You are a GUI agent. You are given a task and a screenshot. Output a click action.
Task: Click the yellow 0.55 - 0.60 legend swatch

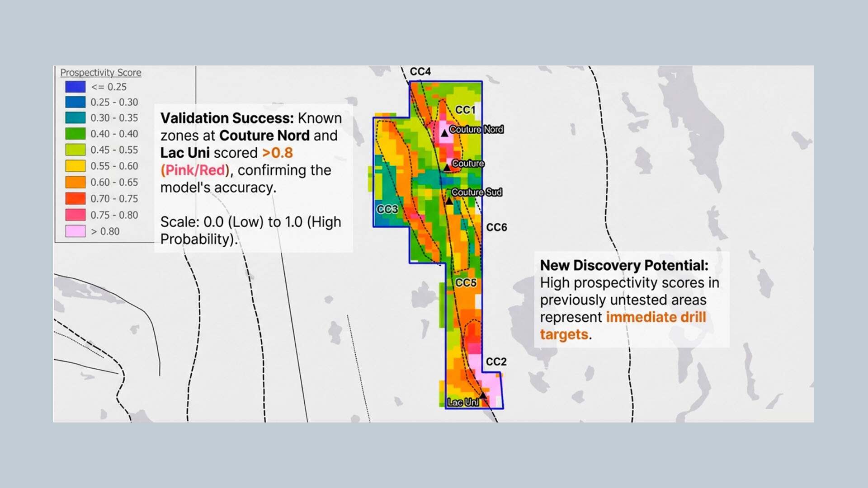click(75, 166)
